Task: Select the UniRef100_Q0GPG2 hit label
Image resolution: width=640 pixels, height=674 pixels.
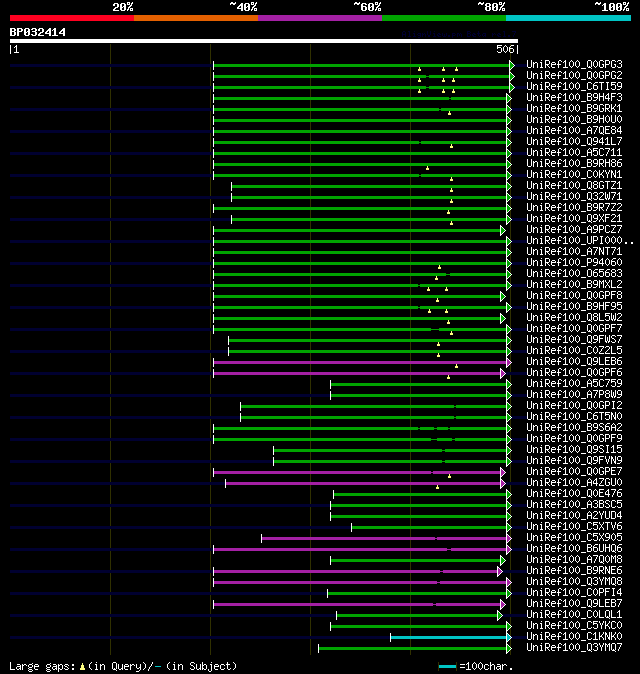Action: [x=574, y=76]
